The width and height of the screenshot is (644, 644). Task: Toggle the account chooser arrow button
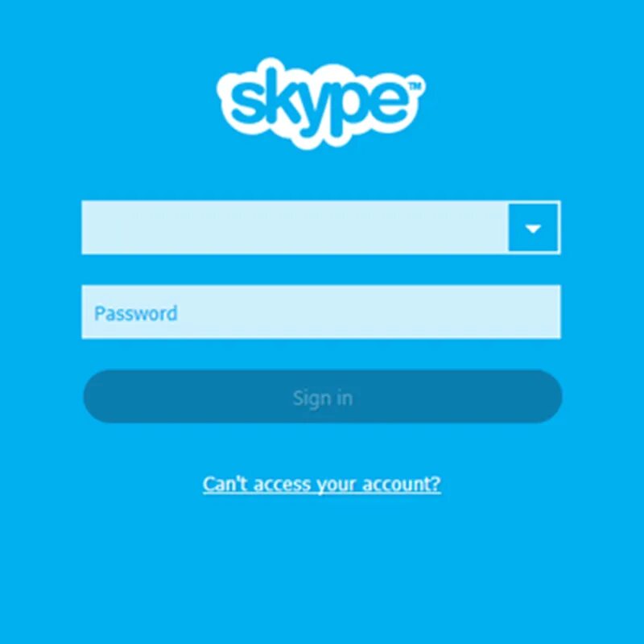pos(534,228)
